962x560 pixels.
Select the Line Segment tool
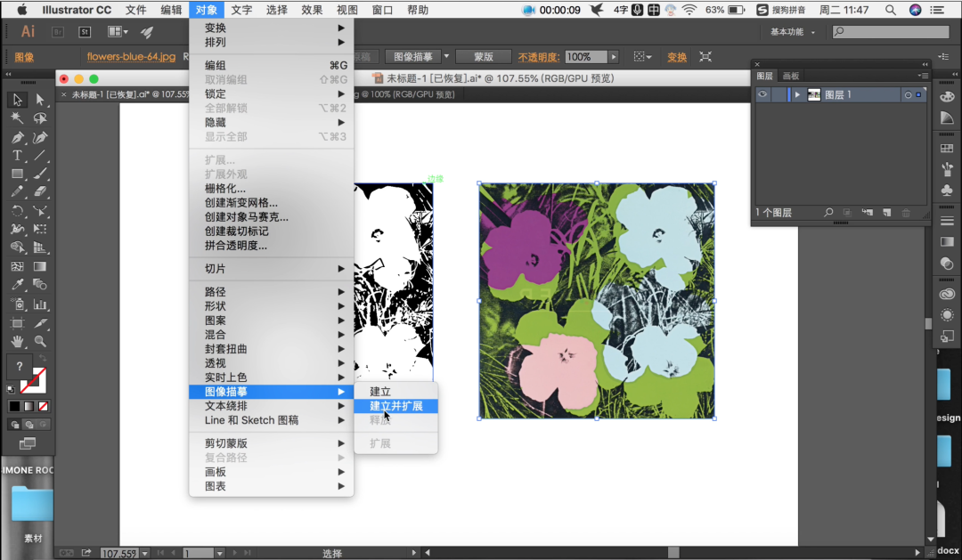[x=40, y=155]
